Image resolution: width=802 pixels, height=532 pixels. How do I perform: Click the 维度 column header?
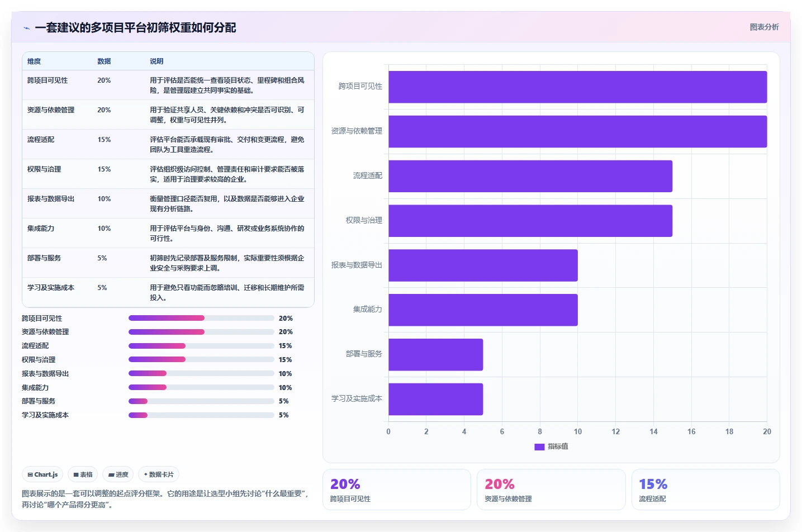point(34,61)
